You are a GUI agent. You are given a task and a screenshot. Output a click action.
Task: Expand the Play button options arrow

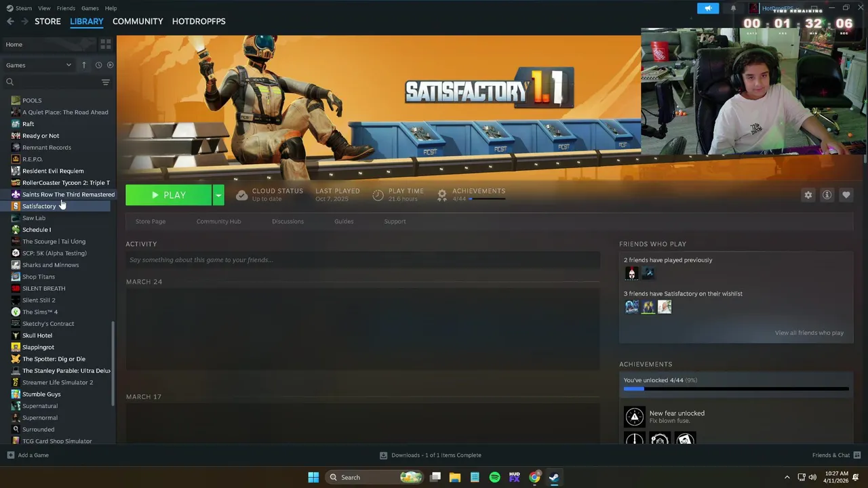pyautogui.click(x=218, y=195)
